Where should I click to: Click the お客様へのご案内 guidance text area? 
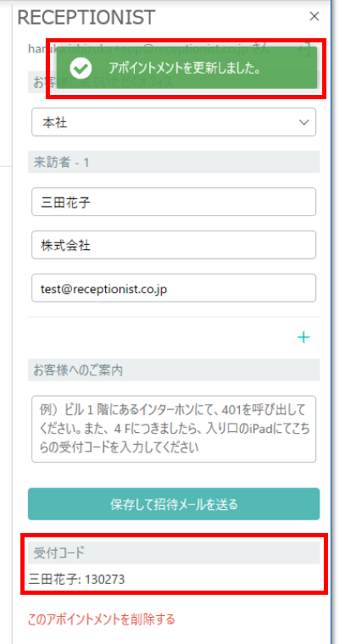click(173, 430)
